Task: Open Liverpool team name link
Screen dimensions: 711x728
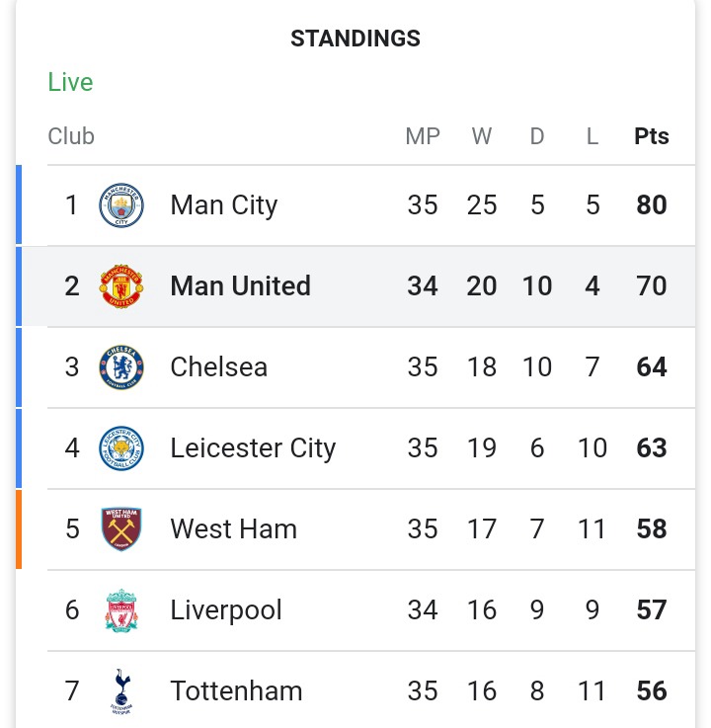Action: coord(226,610)
